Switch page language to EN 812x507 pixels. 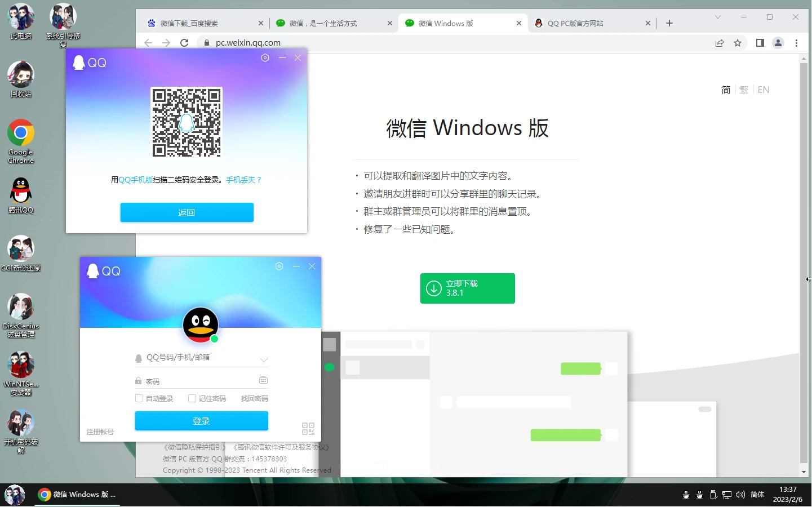(764, 90)
